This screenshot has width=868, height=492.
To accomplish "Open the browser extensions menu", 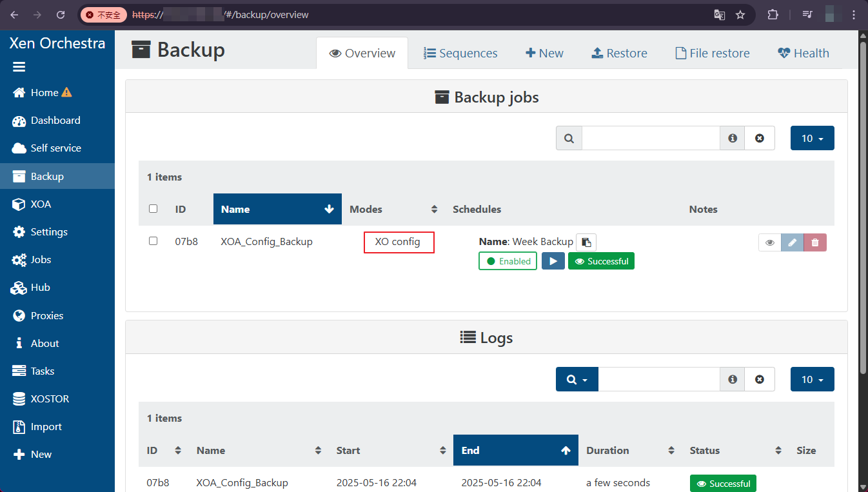I will coord(772,14).
